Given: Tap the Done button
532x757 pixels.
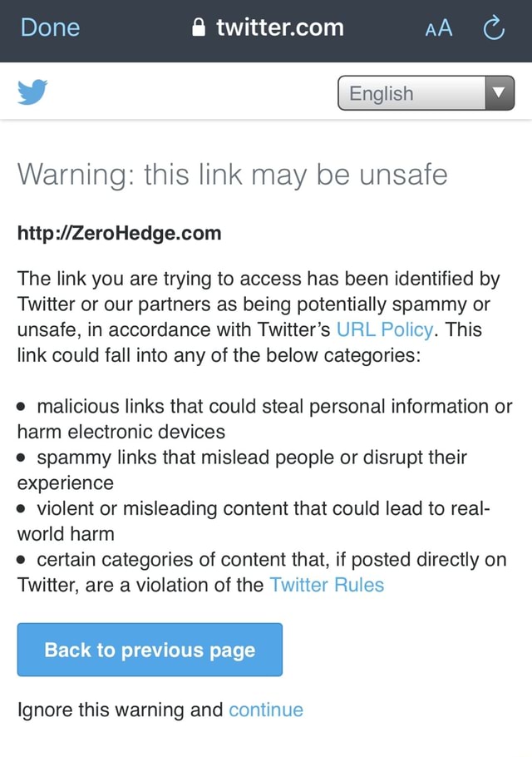Looking at the screenshot, I should pos(50,27).
